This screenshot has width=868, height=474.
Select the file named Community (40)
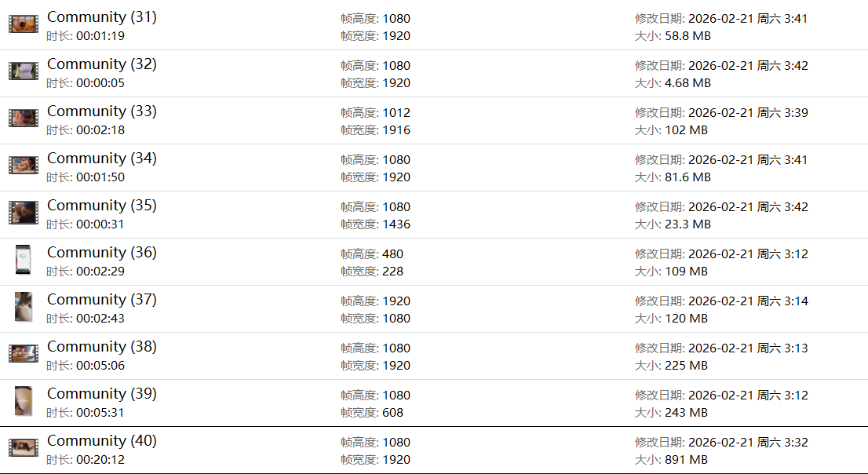pos(102,441)
